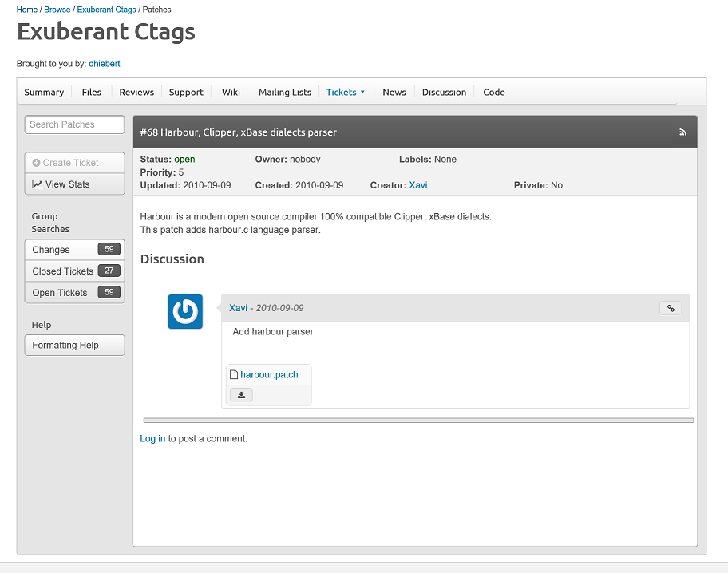
Task: Visit dhiebert's profile link
Action: pos(105,63)
